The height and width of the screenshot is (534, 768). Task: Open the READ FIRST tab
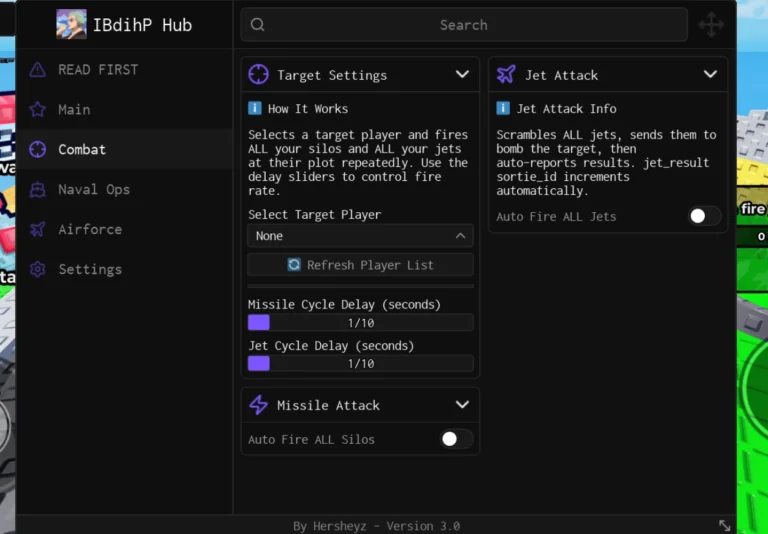coord(125,70)
